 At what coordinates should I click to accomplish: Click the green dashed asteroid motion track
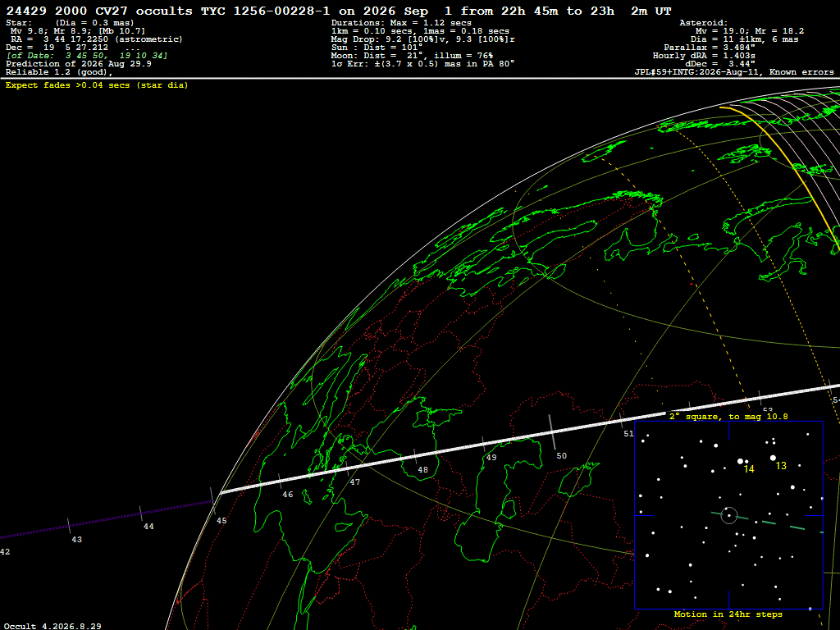[767, 522]
